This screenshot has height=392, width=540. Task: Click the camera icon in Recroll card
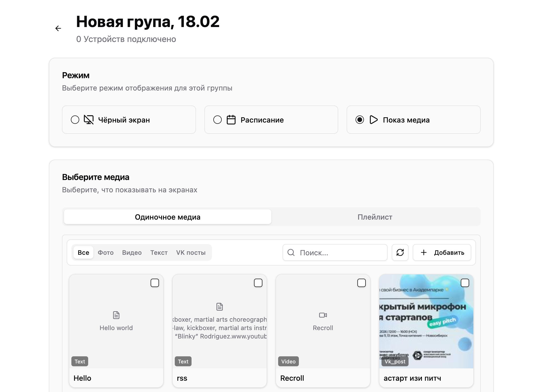click(323, 315)
